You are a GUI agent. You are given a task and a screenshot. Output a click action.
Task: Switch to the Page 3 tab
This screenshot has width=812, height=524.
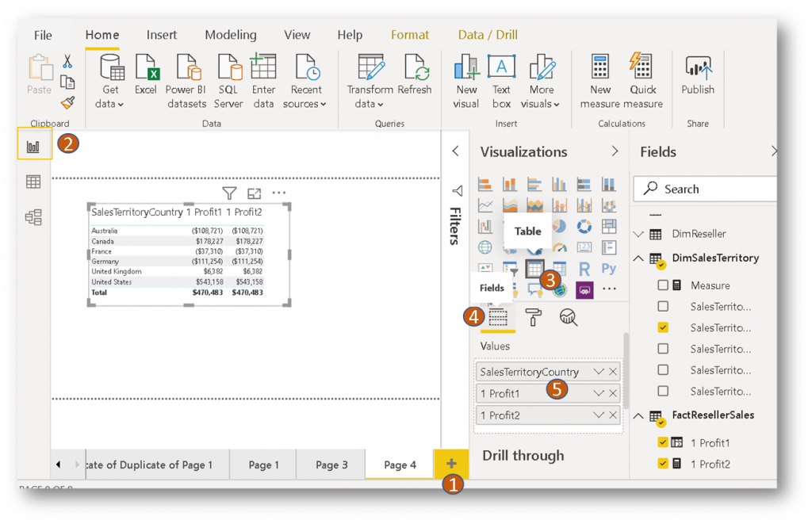click(x=331, y=465)
